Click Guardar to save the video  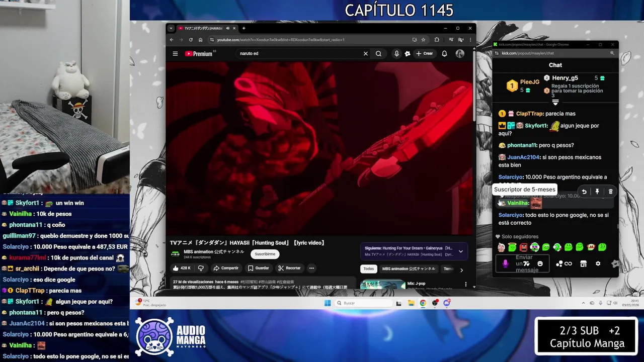[x=258, y=268]
